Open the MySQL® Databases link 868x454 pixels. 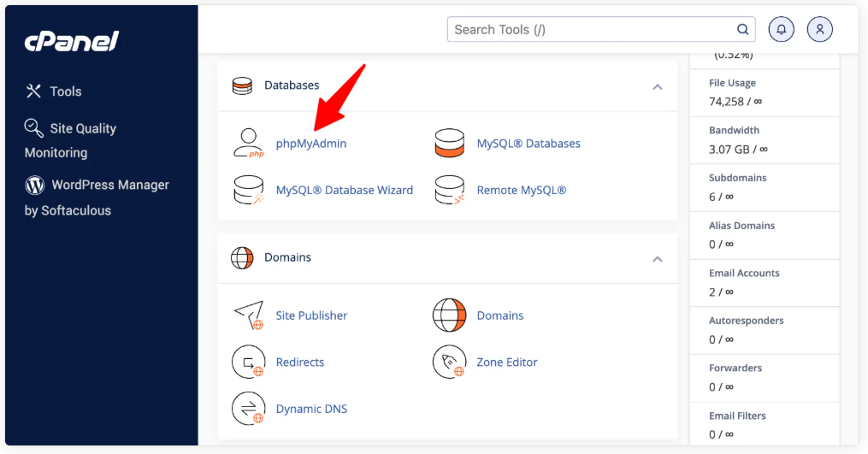(528, 144)
